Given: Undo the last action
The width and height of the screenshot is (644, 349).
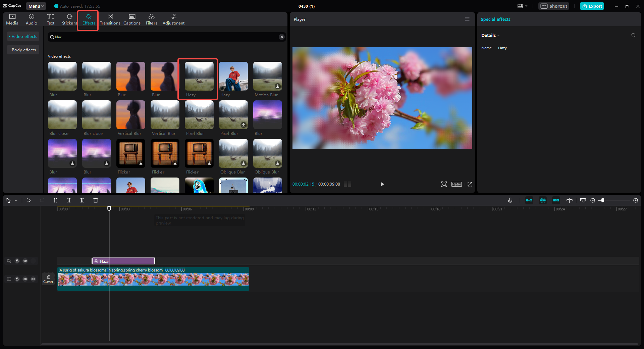Looking at the screenshot, I should coord(29,200).
